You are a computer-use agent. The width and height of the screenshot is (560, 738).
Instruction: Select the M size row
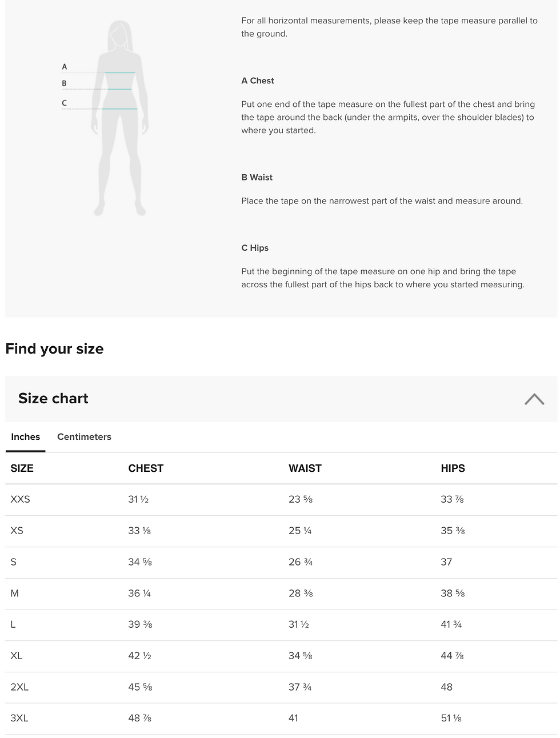(281, 593)
